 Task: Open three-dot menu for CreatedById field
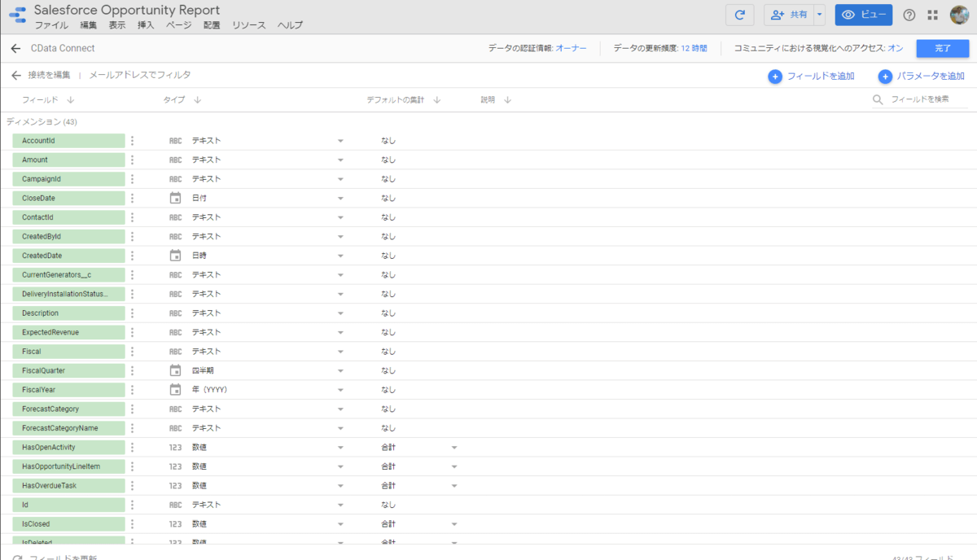(132, 236)
